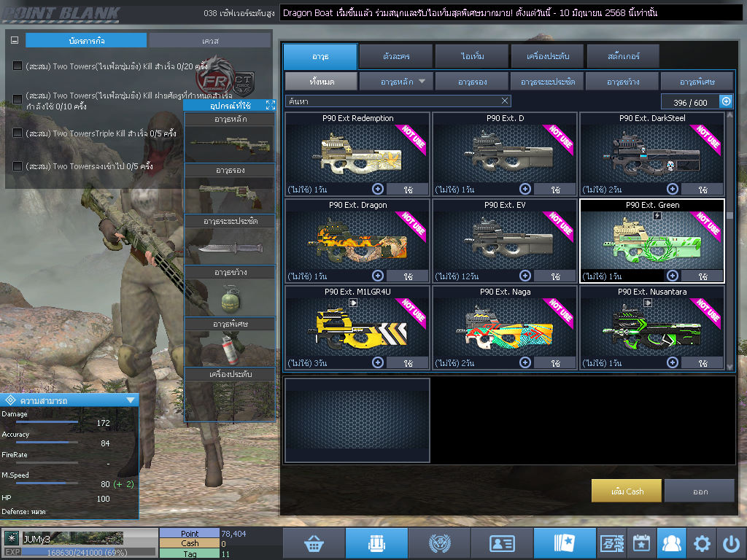Click ใช้ on P90 Ext. DarkSteel

(x=703, y=190)
